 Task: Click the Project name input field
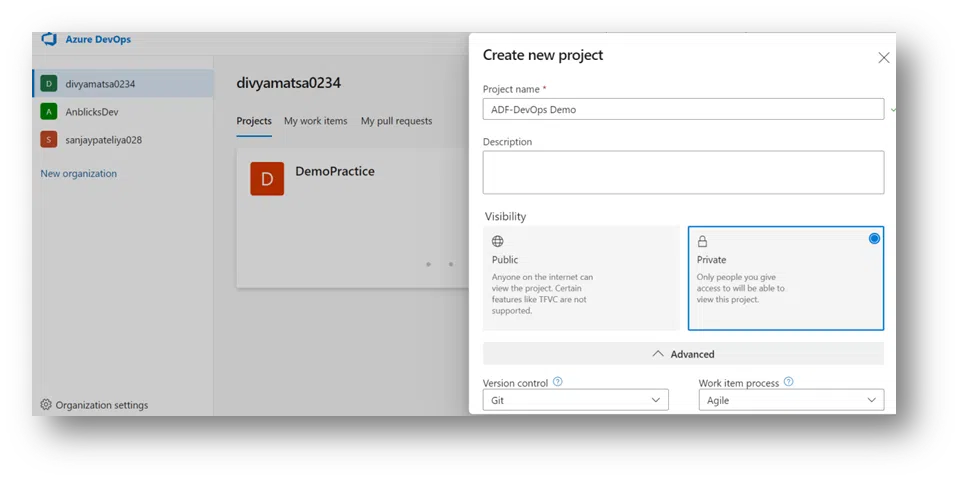point(683,109)
